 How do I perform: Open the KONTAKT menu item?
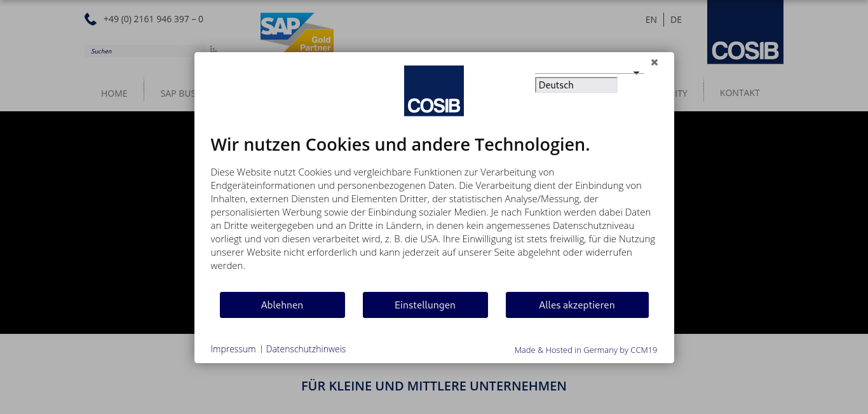740,93
